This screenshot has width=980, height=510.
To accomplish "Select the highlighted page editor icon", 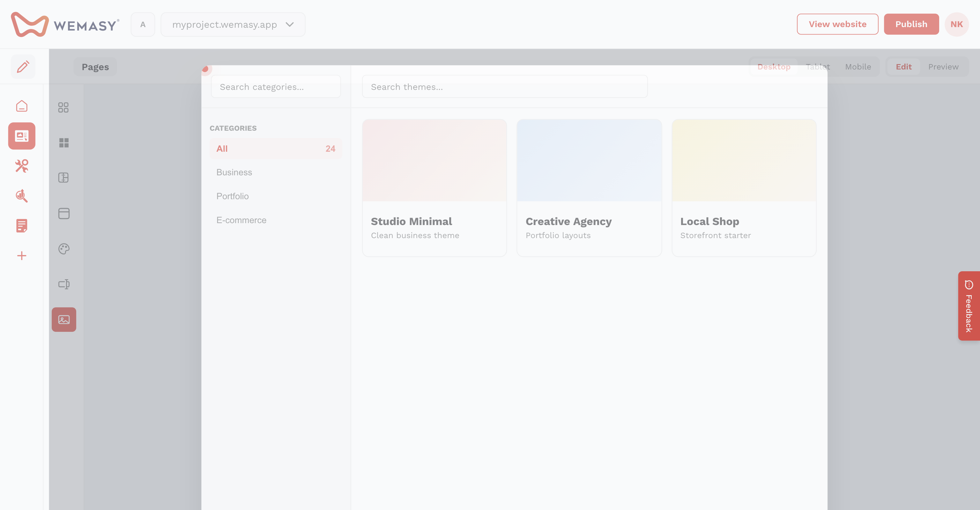I will click(22, 136).
